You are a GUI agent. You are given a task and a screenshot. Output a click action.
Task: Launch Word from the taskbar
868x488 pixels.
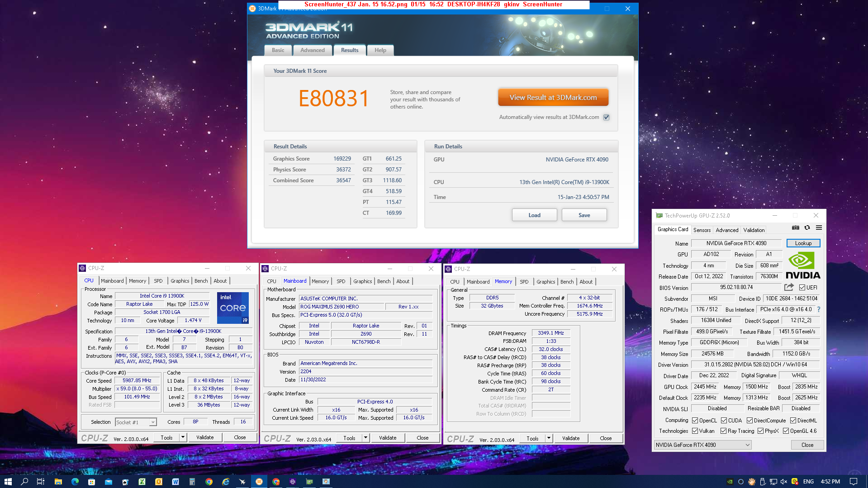(x=175, y=482)
